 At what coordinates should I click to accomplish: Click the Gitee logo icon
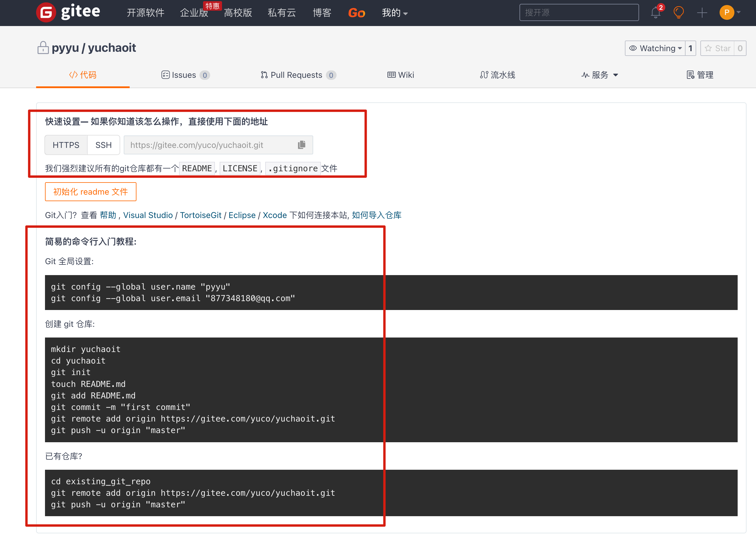46,12
